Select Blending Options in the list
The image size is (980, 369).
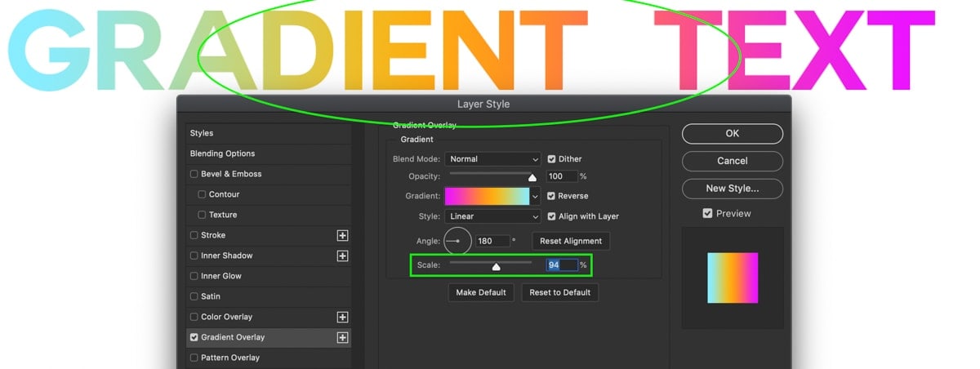(269, 153)
